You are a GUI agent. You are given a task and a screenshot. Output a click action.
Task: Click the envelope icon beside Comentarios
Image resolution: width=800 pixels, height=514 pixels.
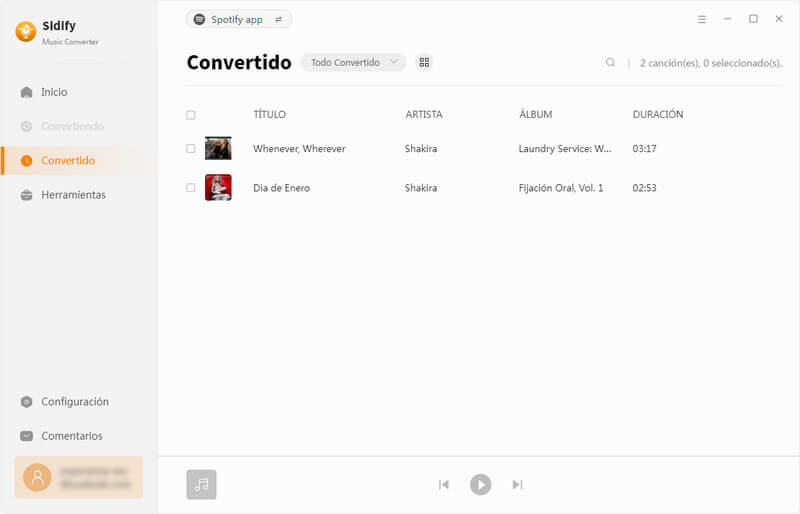(x=27, y=436)
